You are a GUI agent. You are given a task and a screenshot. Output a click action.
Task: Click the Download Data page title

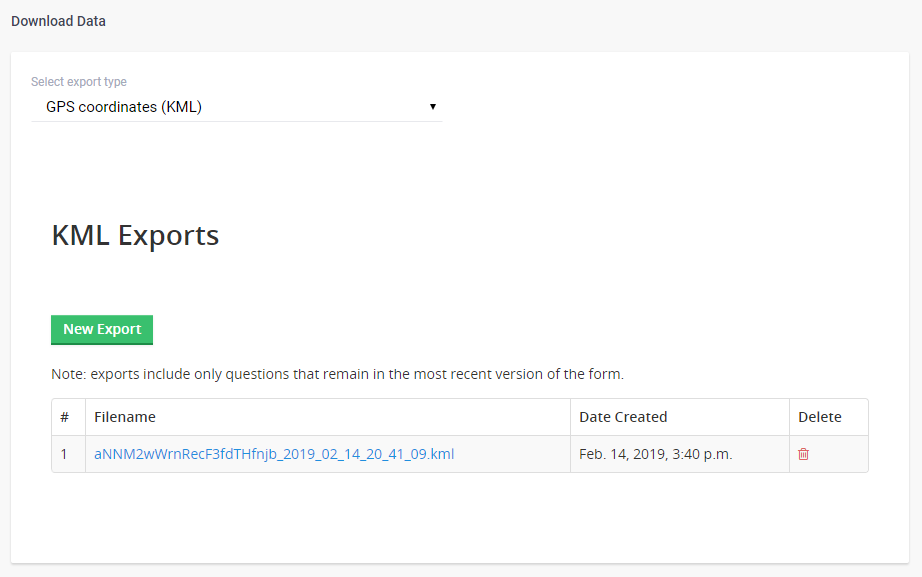[x=58, y=21]
